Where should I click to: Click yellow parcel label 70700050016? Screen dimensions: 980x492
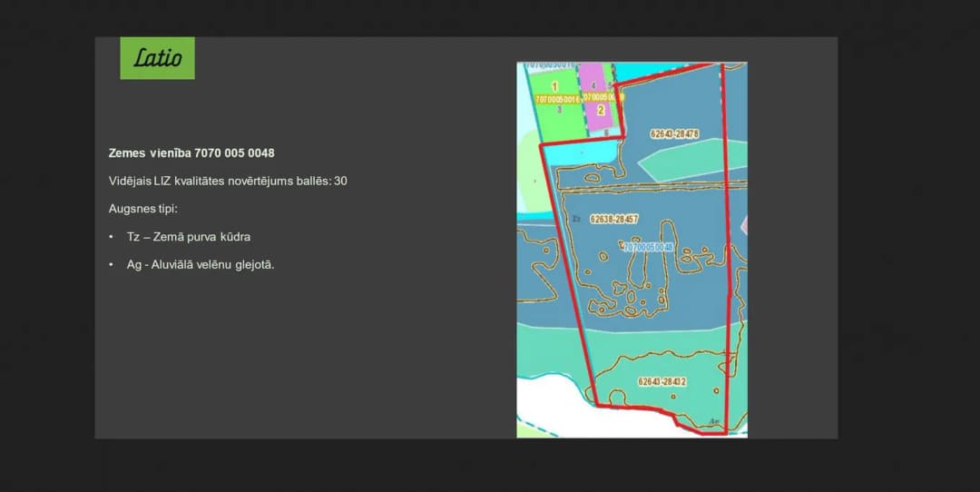tap(558, 100)
